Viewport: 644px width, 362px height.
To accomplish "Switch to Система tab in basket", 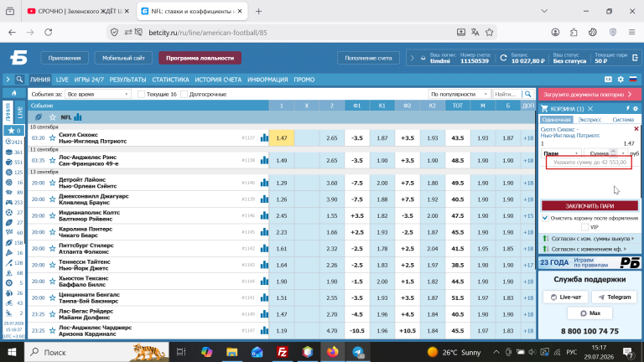I will tap(623, 120).
